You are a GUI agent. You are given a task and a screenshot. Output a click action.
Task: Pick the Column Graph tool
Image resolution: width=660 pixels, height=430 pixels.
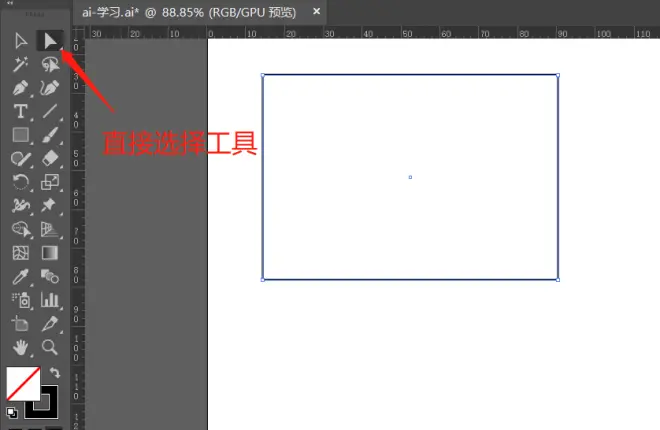coord(50,300)
